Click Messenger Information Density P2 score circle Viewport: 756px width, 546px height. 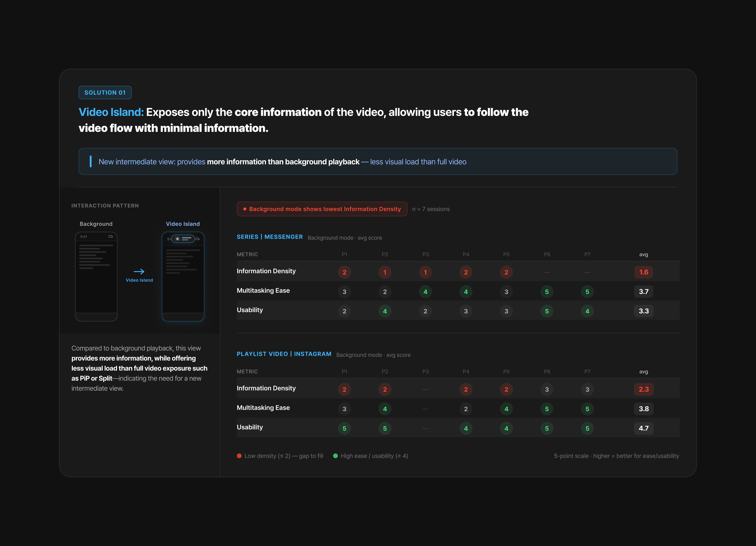385,272
